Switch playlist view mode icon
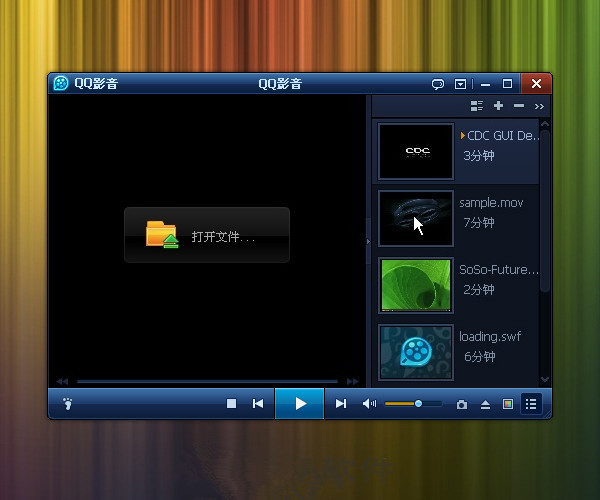This screenshot has height=500, width=600. pyautogui.click(x=476, y=106)
